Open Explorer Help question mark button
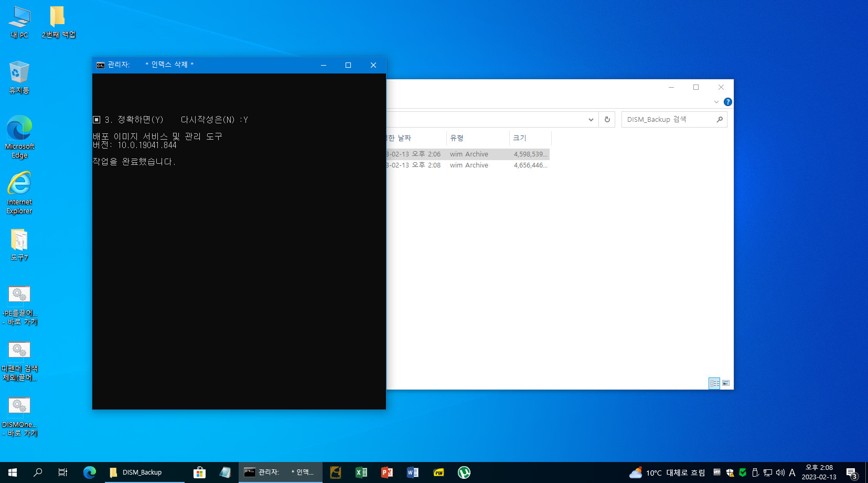The height and width of the screenshot is (483, 868). click(728, 102)
